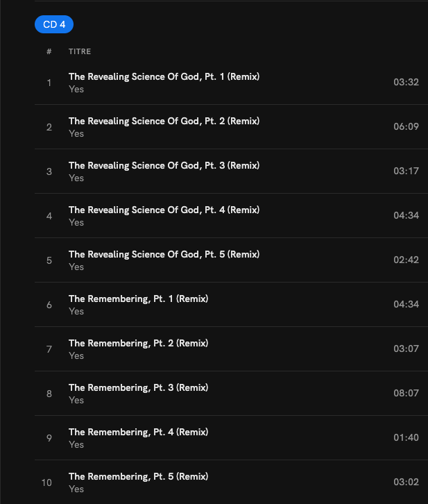
Task: Click the TITRE column header
Action: tap(80, 51)
